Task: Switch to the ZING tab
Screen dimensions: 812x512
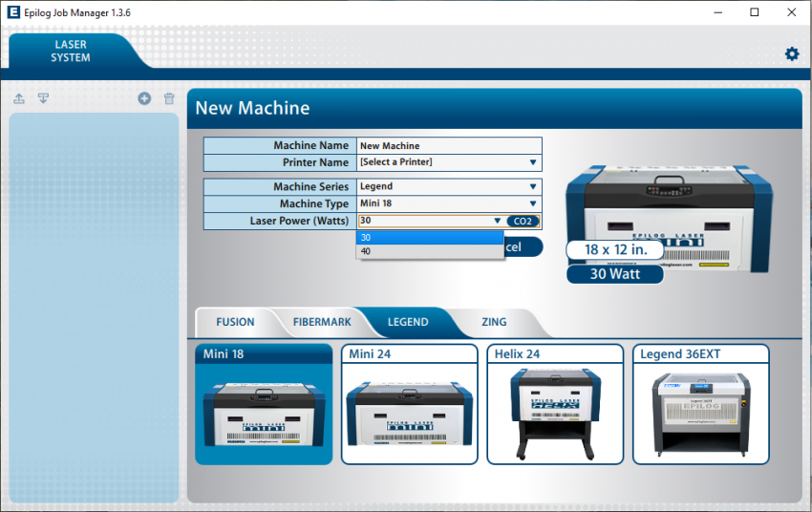Action: coord(494,322)
